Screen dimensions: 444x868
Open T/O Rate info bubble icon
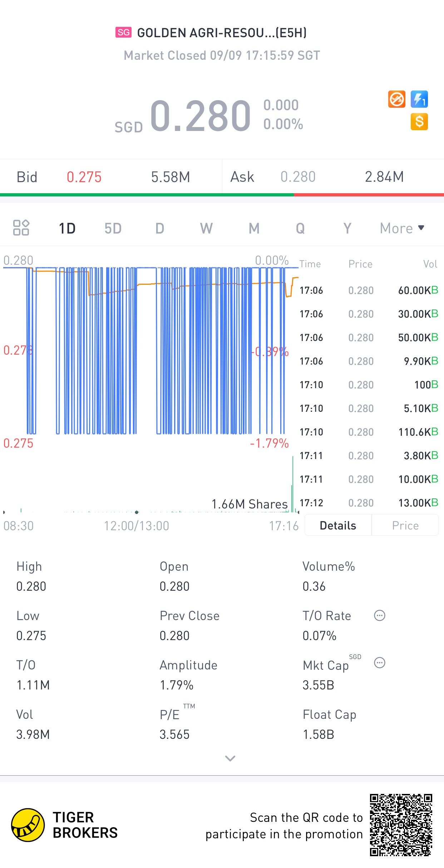click(379, 616)
